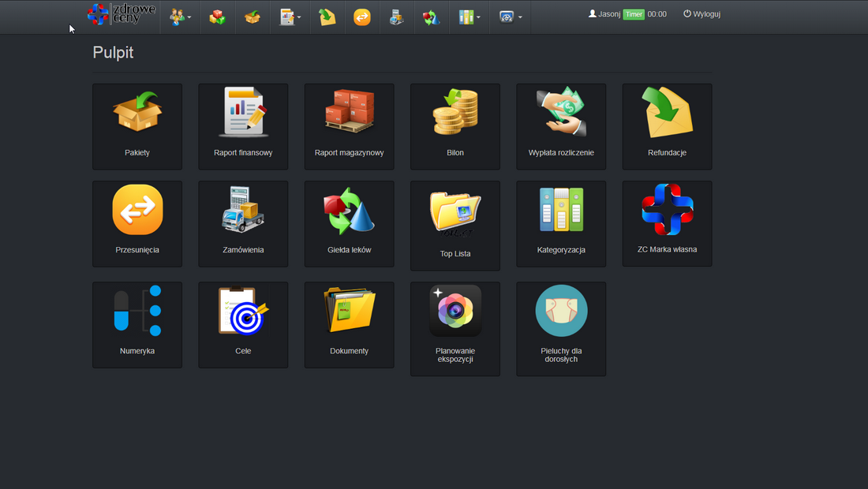Open ZC Marka własna tile

click(x=667, y=224)
